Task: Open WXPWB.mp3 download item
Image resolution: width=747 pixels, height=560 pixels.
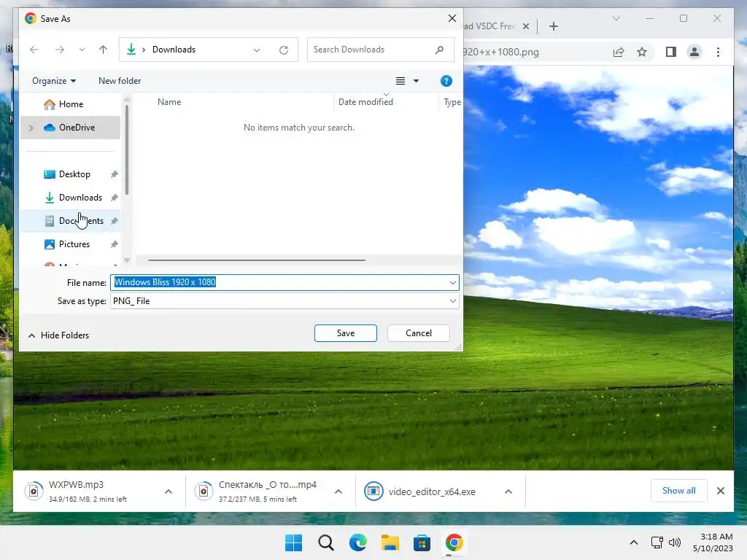Action: click(88, 491)
